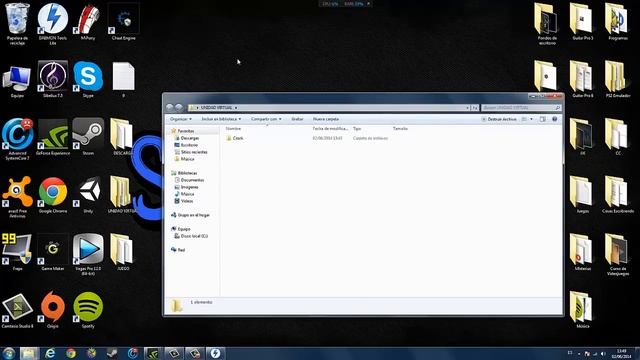Open GeForce Experience desktop shortcut
This screenshot has width=640, height=360.
tap(53, 137)
